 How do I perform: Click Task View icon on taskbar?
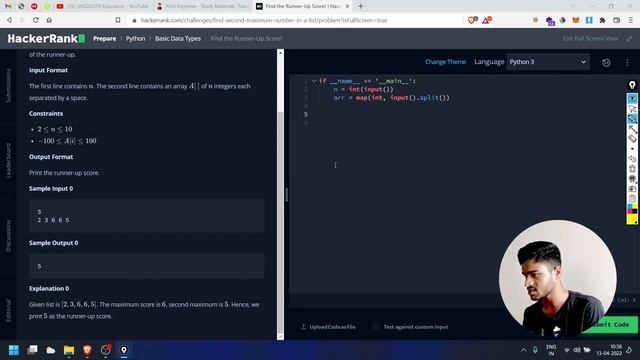tap(32, 350)
